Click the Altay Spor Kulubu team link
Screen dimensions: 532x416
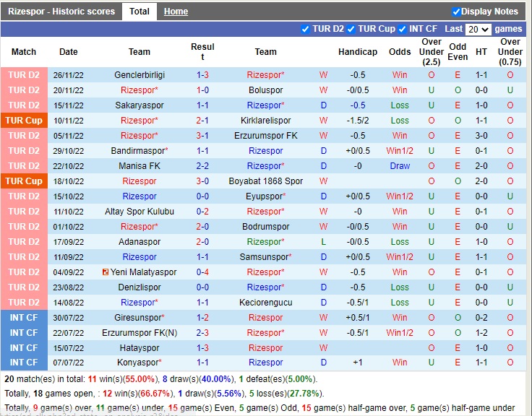[140, 212]
